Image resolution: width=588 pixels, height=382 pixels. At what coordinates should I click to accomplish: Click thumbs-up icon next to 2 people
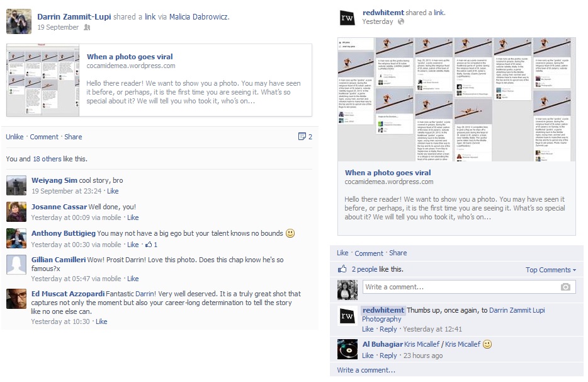coord(342,269)
